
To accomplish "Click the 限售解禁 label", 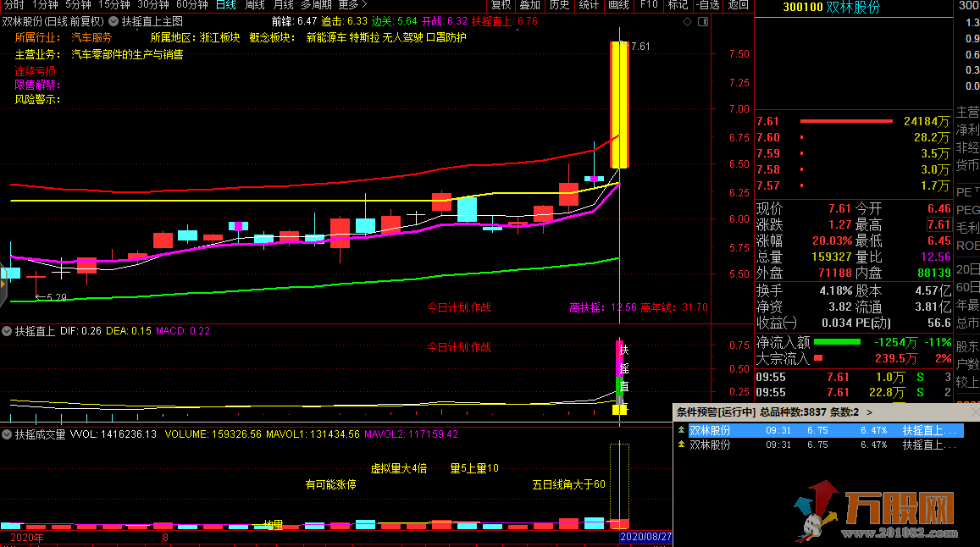I will pyautogui.click(x=37, y=85).
